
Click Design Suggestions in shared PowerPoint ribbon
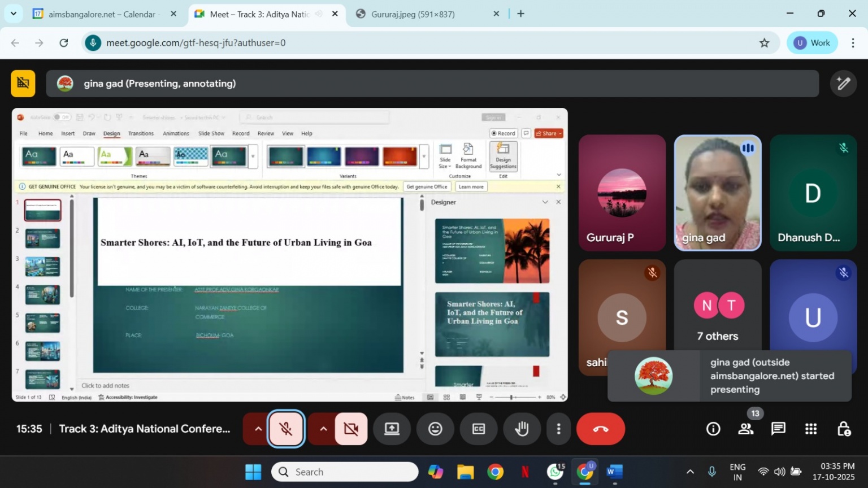click(x=503, y=156)
